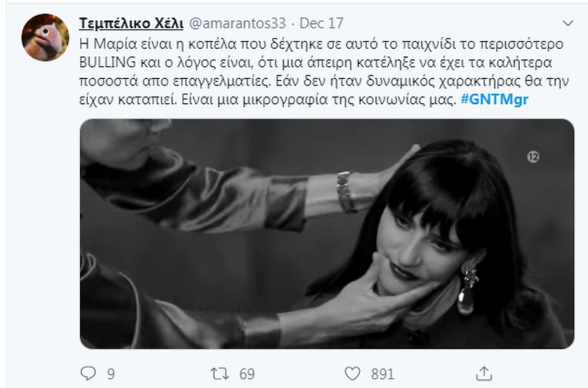Like the tweet with the heart icon
Viewport: 588px width, 388px height.
point(352,374)
